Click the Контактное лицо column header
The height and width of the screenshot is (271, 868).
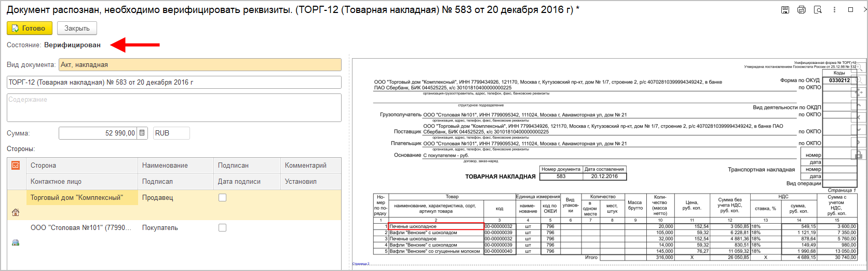coord(82,182)
